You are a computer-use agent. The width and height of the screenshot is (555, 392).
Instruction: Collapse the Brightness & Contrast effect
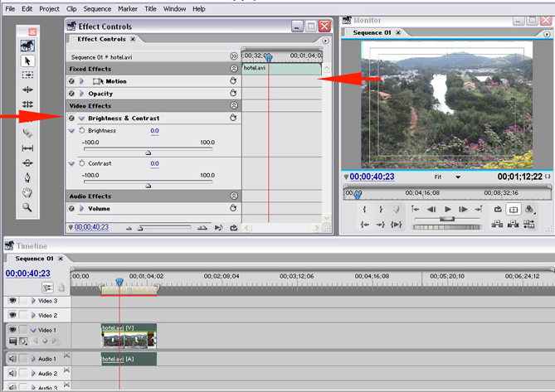coord(81,119)
